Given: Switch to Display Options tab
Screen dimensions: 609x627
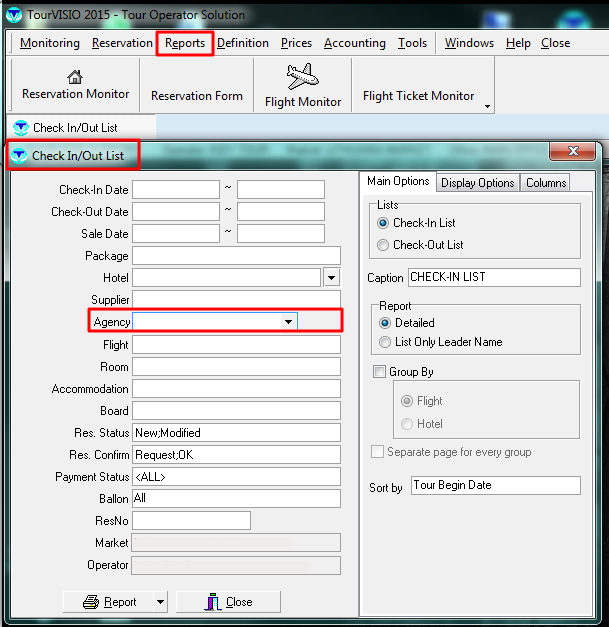Looking at the screenshot, I should click(477, 183).
